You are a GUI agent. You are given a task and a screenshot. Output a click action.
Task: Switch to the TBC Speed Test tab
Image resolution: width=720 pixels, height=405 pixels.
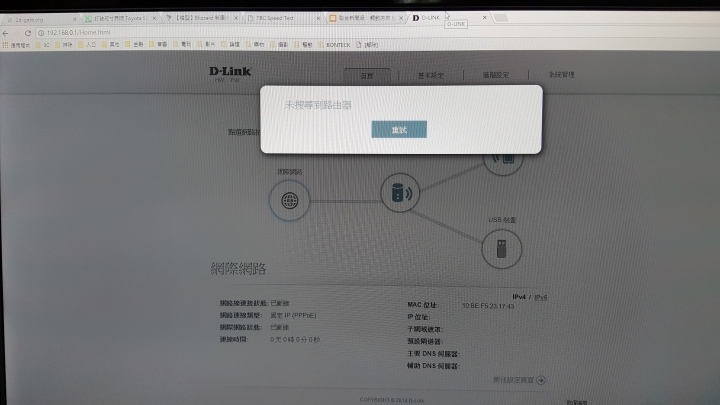click(283, 18)
